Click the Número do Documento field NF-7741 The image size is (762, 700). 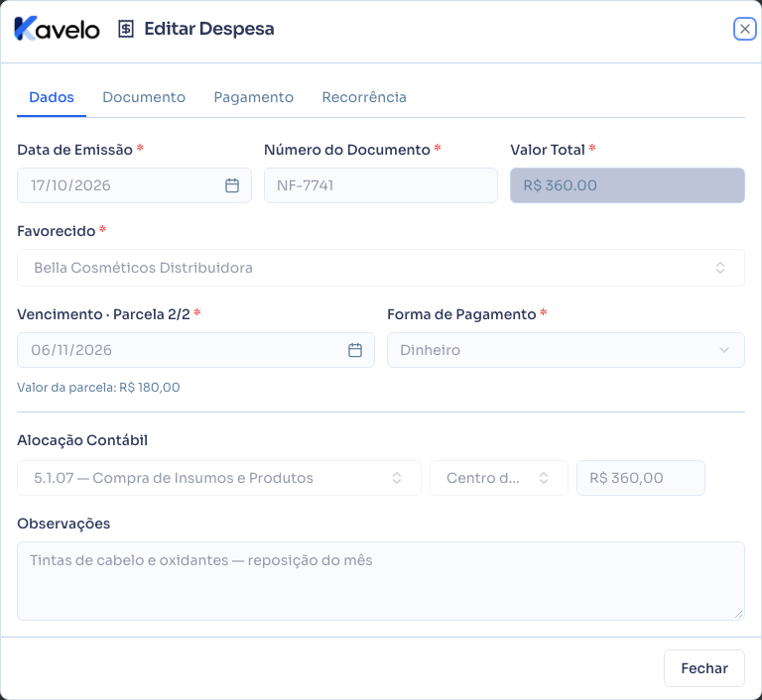[381, 185]
